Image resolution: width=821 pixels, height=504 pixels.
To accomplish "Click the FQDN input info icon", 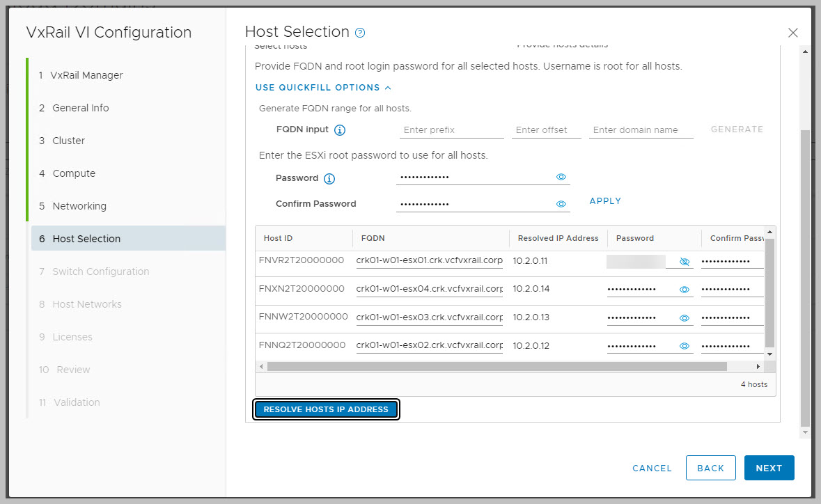I will [x=340, y=130].
